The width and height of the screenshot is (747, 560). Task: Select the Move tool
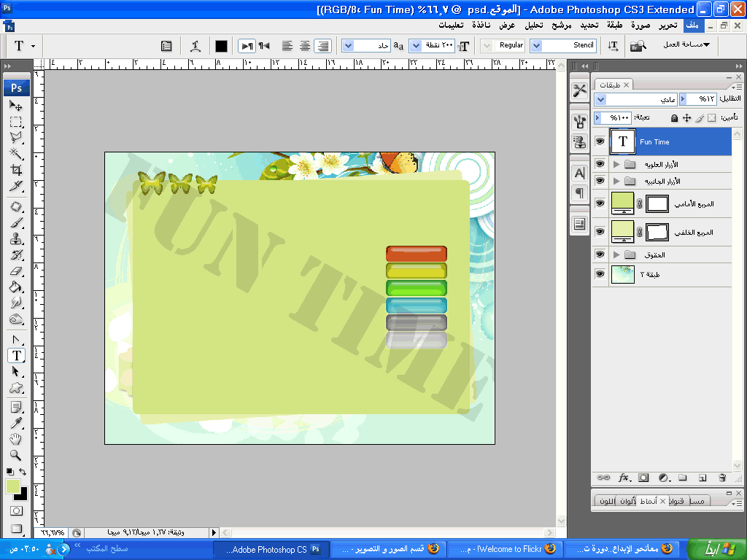pyautogui.click(x=16, y=106)
